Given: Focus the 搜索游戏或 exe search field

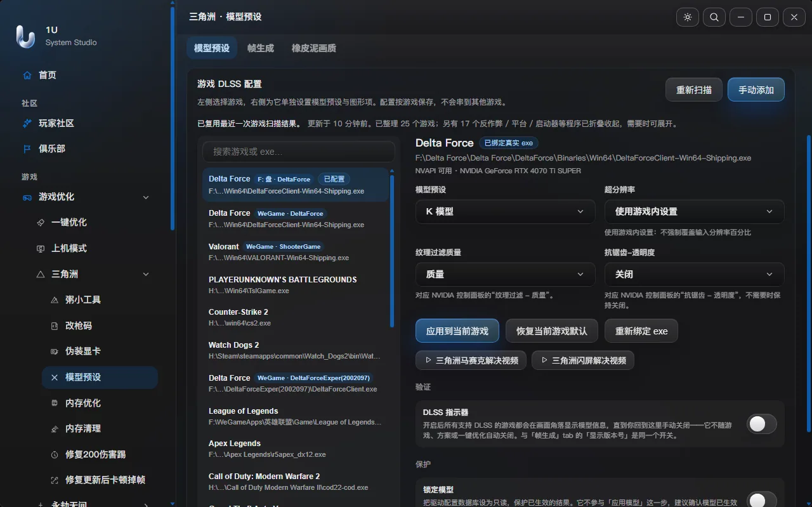Looking at the screenshot, I should point(299,152).
